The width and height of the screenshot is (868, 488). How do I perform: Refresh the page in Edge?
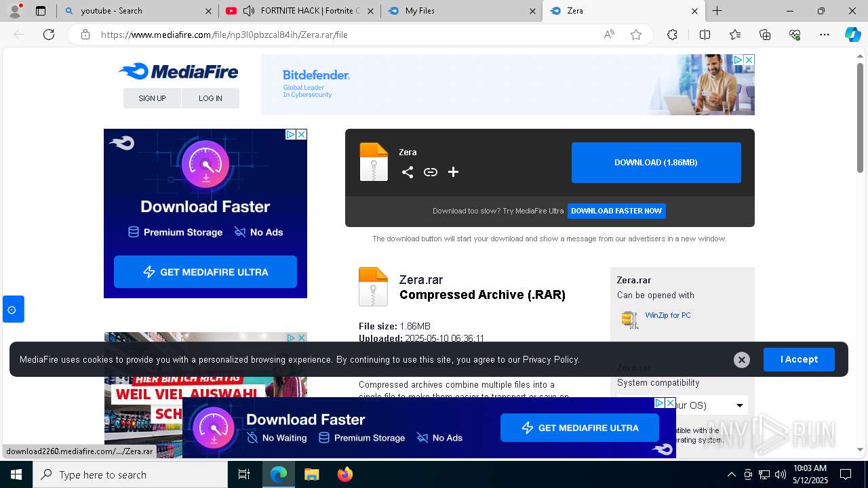pos(49,35)
